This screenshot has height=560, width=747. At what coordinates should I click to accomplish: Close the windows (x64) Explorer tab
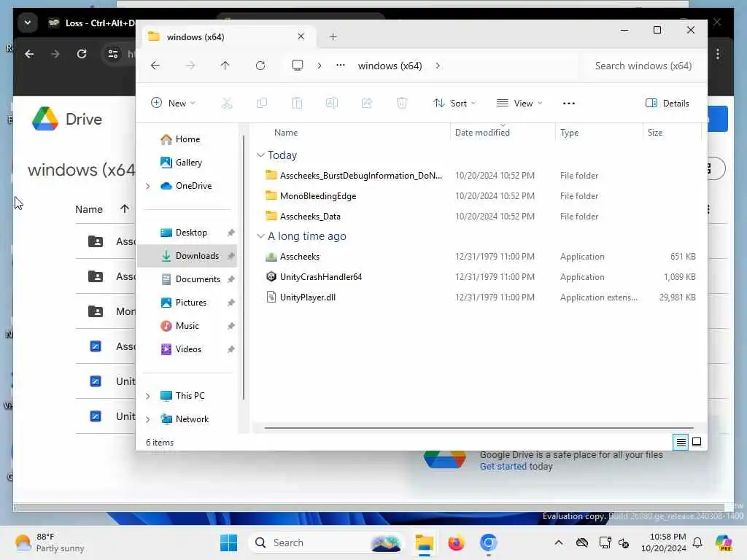pyautogui.click(x=301, y=36)
